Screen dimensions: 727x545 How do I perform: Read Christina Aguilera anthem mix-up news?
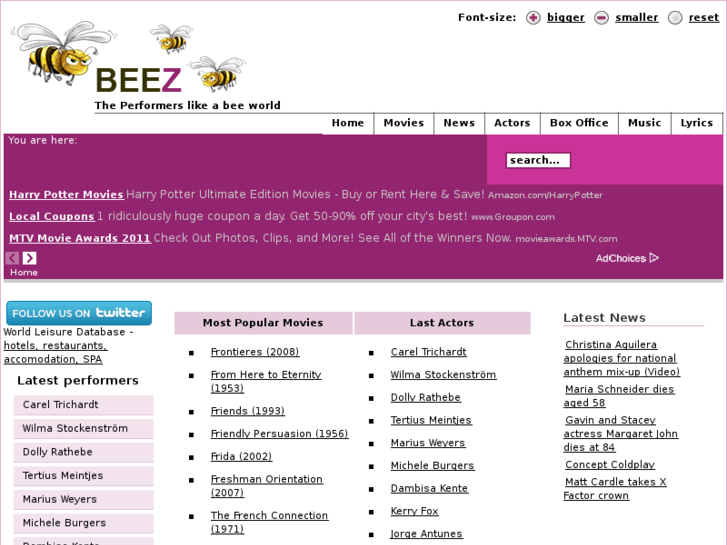(621, 358)
